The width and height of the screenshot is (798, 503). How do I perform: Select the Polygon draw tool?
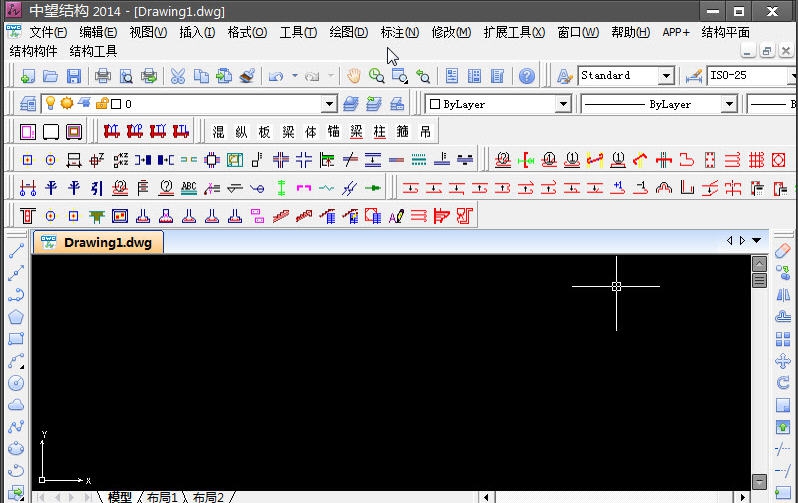[x=16, y=317]
